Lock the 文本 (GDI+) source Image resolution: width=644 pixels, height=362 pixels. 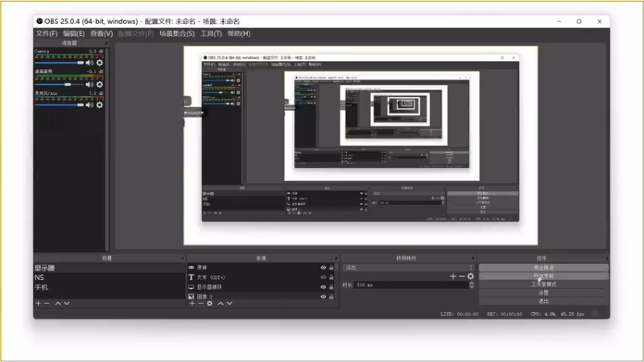(331, 277)
